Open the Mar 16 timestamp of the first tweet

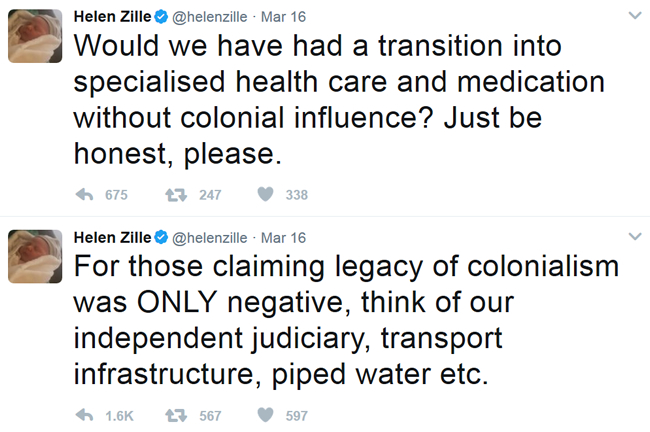click(283, 17)
